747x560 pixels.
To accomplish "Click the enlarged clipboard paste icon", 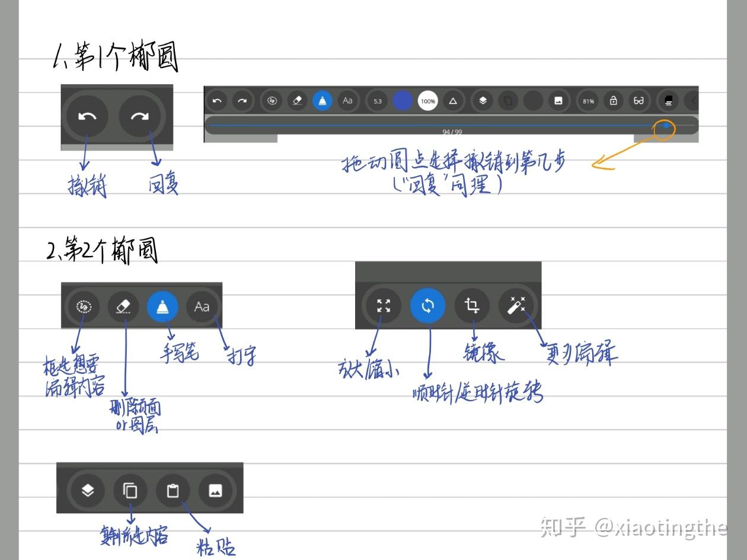I will [x=173, y=491].
